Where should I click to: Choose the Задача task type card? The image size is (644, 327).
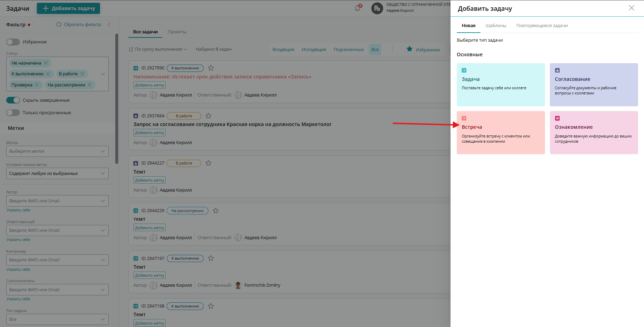click(x=501, y=85)
